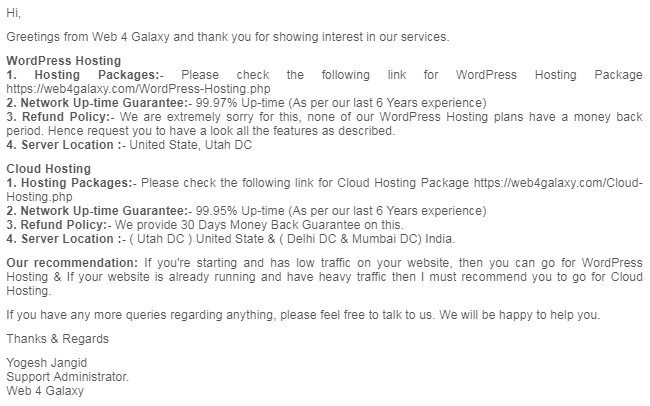Screen dimensions: 650x406
Task: Click the "99.95% Up-time" text
Action: point(240,211)
